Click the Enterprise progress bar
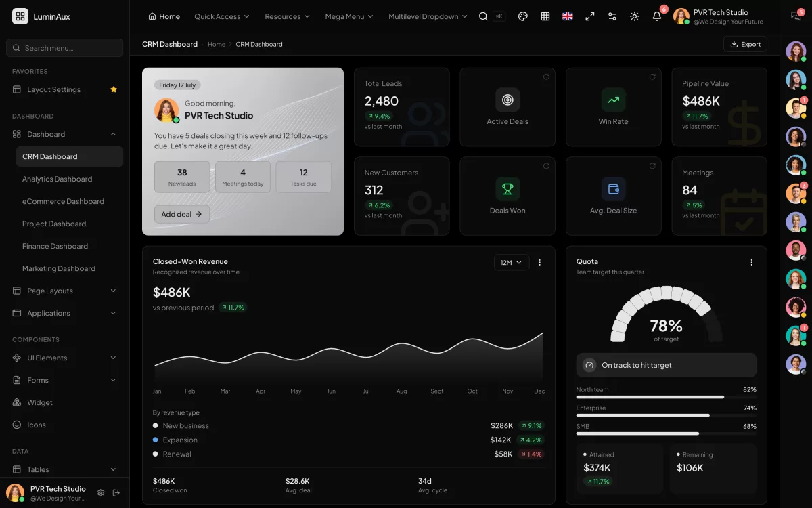 point(666,415)
